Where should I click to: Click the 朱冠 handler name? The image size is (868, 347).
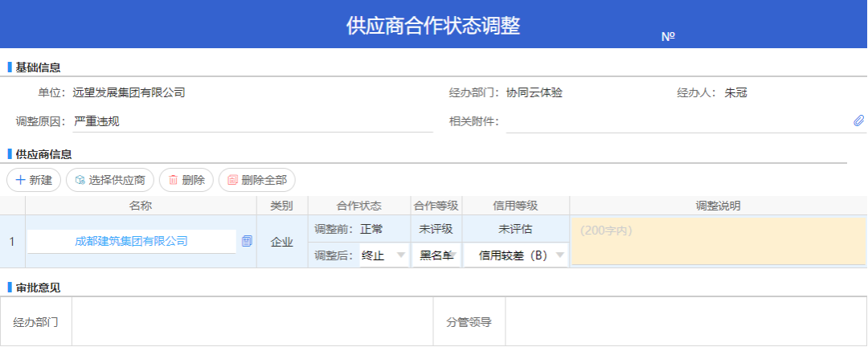[735, 93]
